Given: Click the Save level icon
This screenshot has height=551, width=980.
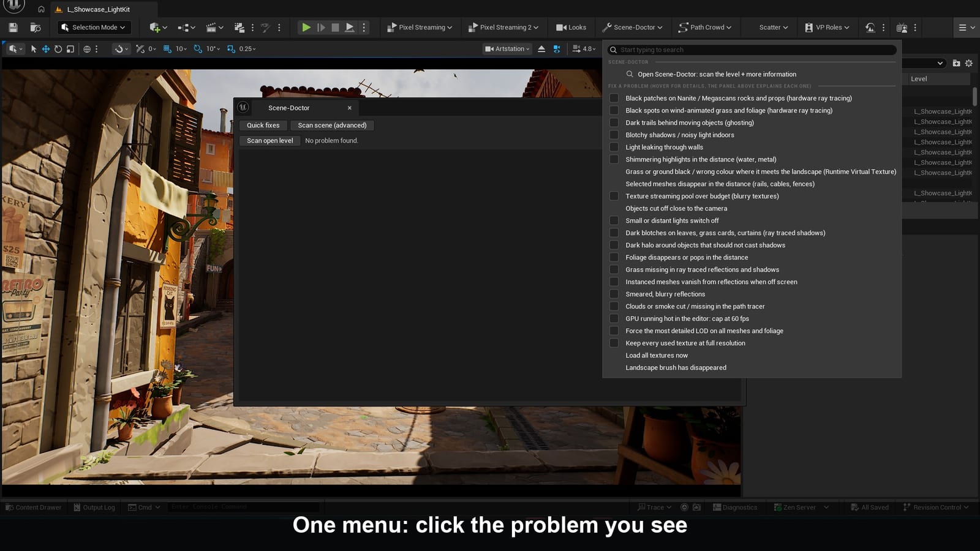Looking at the screenshot, I should tap(13, 28).
